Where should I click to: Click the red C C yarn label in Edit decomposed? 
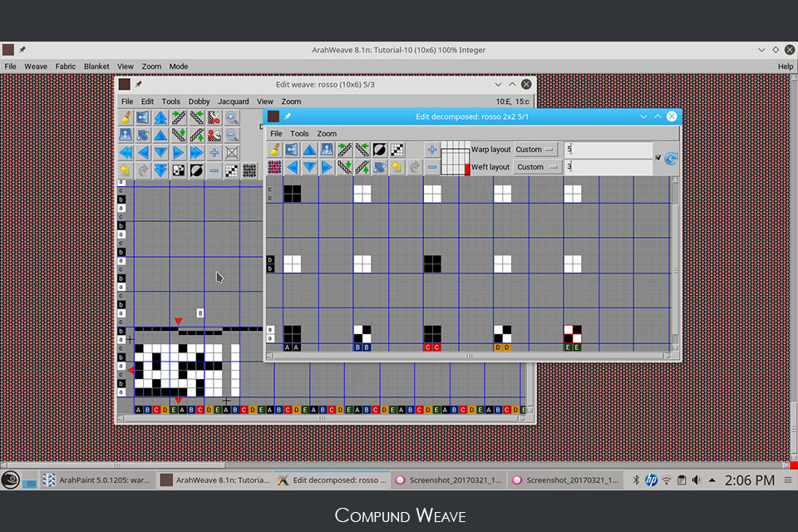(432, 347)
